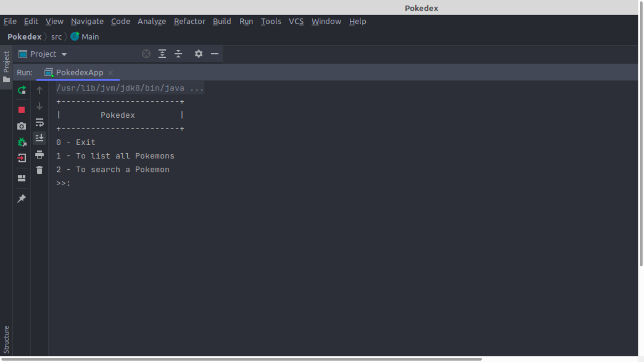Switch to the PokedexApp run tab

click(x=78, y=72)
